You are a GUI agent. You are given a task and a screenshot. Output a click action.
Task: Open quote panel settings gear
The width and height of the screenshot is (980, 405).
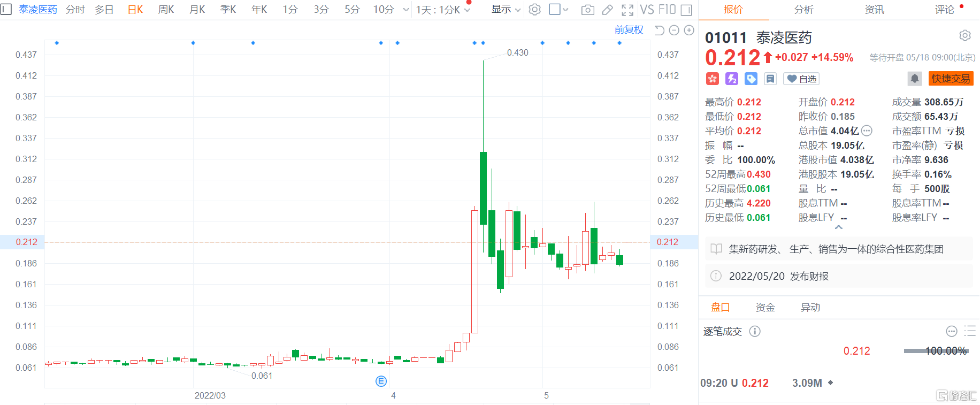point(965,35)
